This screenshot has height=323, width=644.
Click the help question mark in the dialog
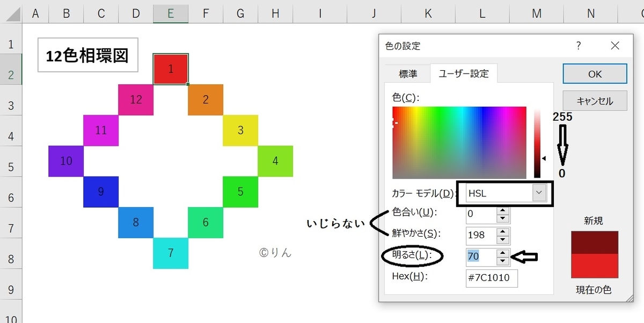578,46
